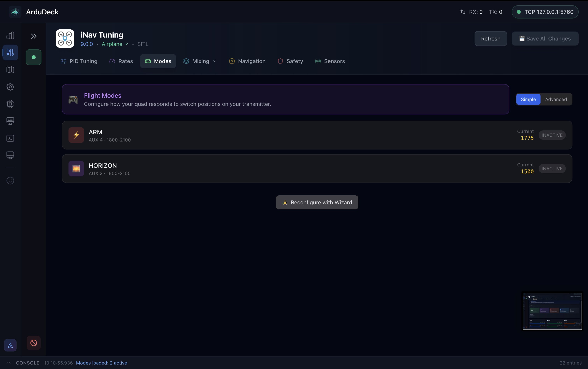Image resolution: width=588 pixels, height=369 pixels.
Task: Click the green dot status button
Action: pos(34,57)
